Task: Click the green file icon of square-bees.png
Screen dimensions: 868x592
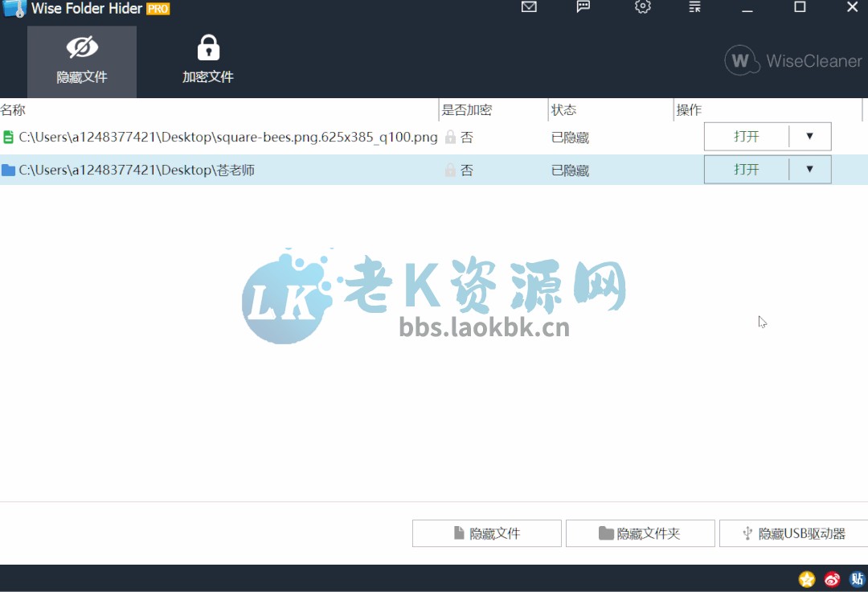Action: click(x=8, y=137)
